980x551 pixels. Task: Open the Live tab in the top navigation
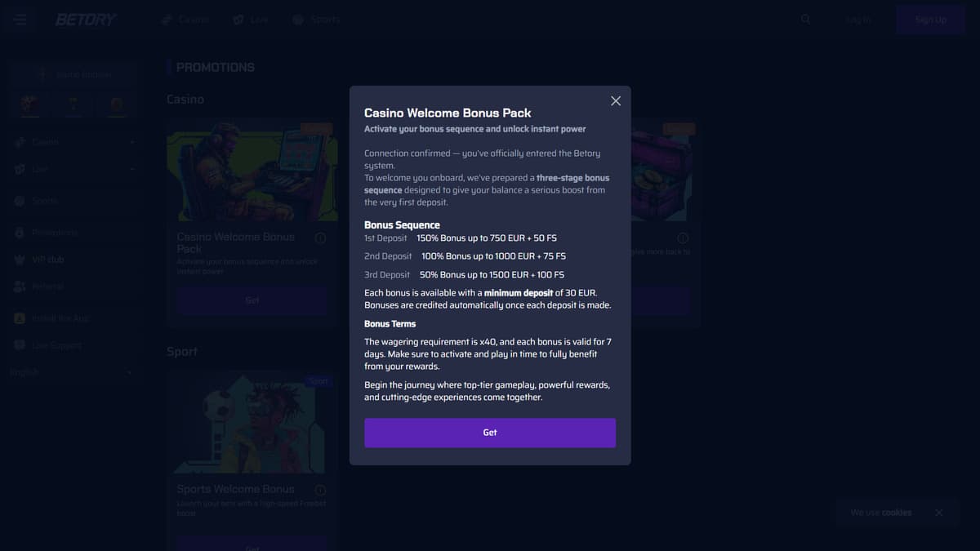point(251,19)
